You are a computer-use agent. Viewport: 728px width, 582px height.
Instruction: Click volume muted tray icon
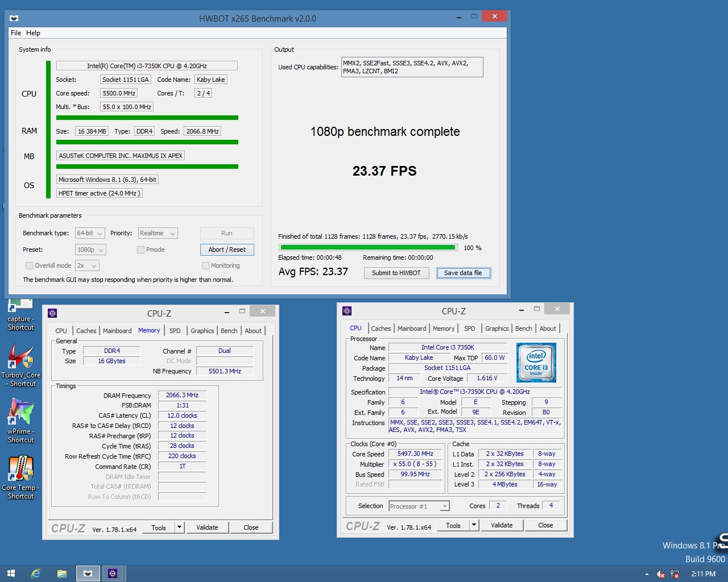pos(660,574)
